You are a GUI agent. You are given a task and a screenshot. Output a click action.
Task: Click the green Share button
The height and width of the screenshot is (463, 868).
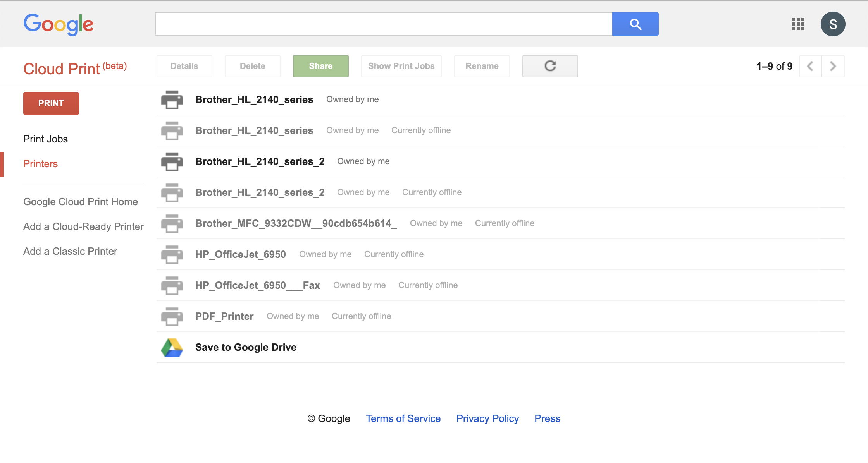tap(321, 66)
